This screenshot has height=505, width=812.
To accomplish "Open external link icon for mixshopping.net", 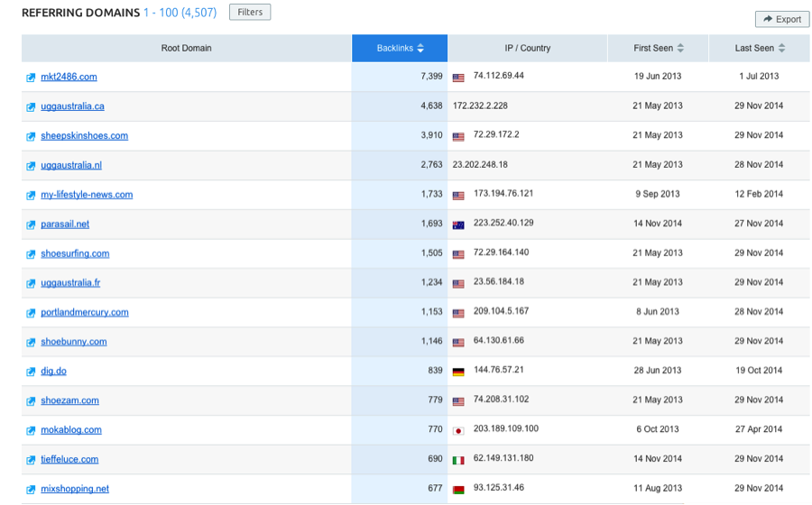I will pyautogui.click(x=31, y=490).
